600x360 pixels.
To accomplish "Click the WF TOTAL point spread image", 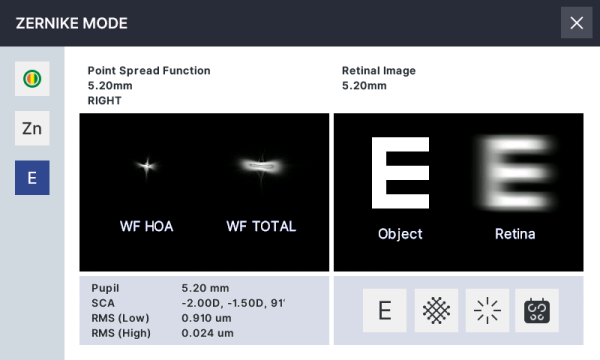I will 261,167.
